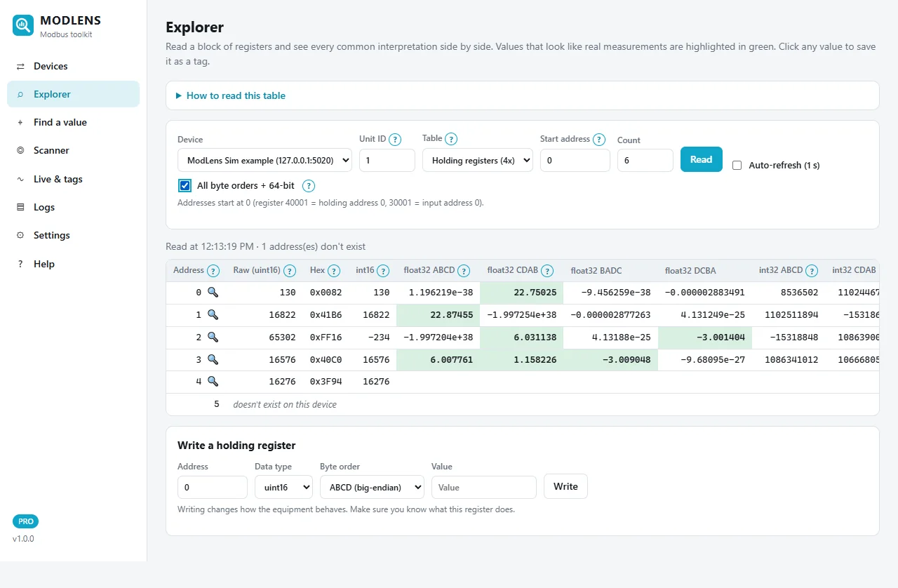Open the Settings page
Screen dimensions: 898x588
[x=73, y=235]
